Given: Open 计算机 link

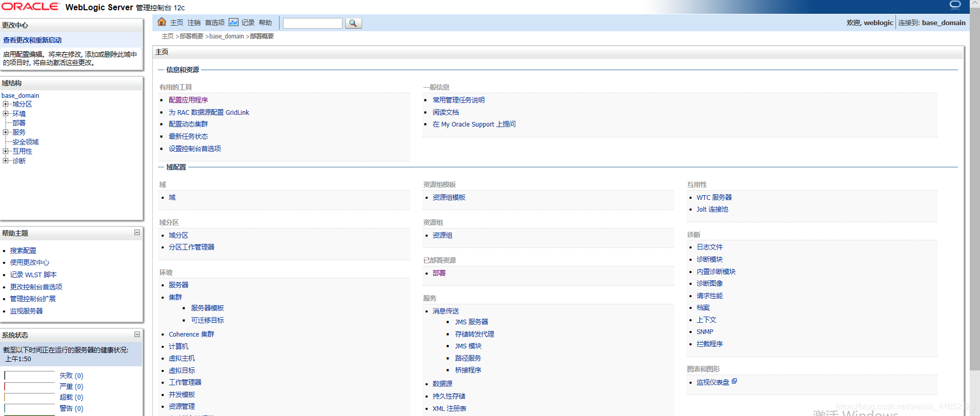Looking at the screenshot, I should (x=178, y=346).
